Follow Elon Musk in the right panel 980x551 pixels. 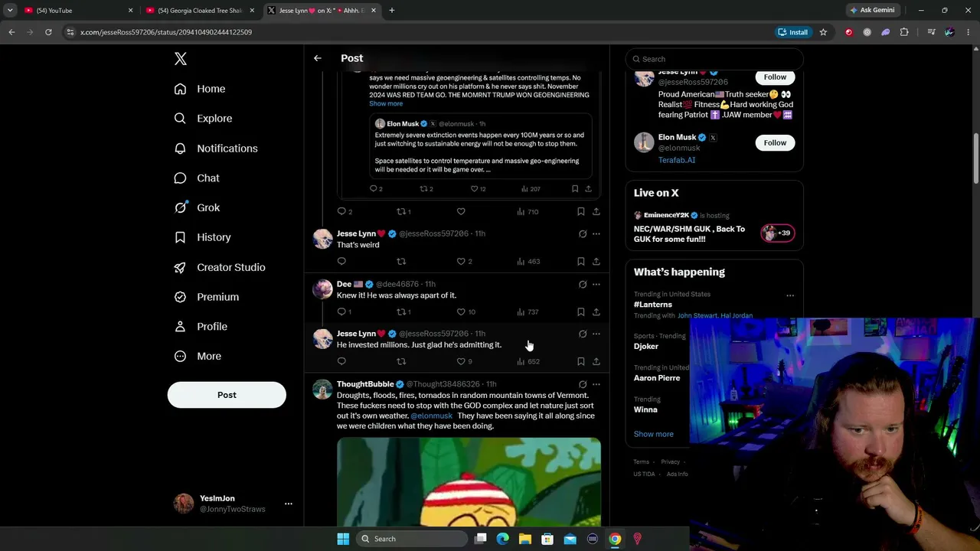tap(775, 143)
